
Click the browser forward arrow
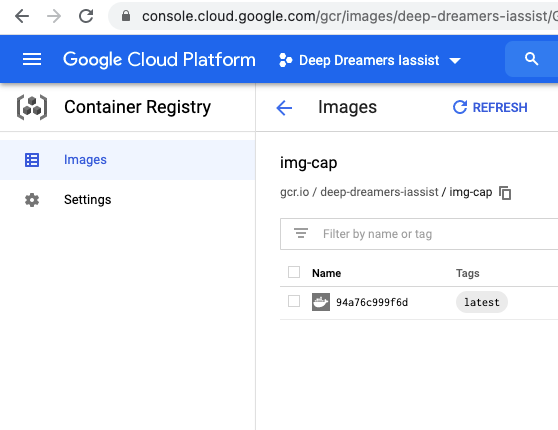[54, 16]
